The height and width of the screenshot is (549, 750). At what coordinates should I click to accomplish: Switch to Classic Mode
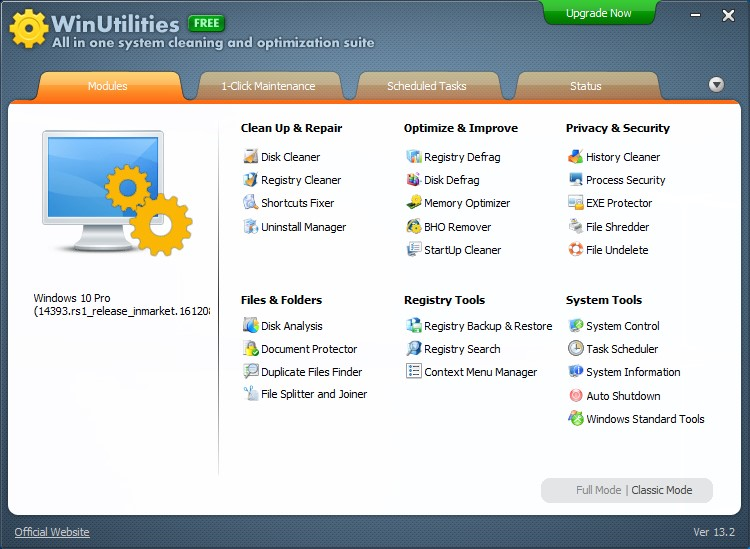pyautogui.click(x=662, y=490)
